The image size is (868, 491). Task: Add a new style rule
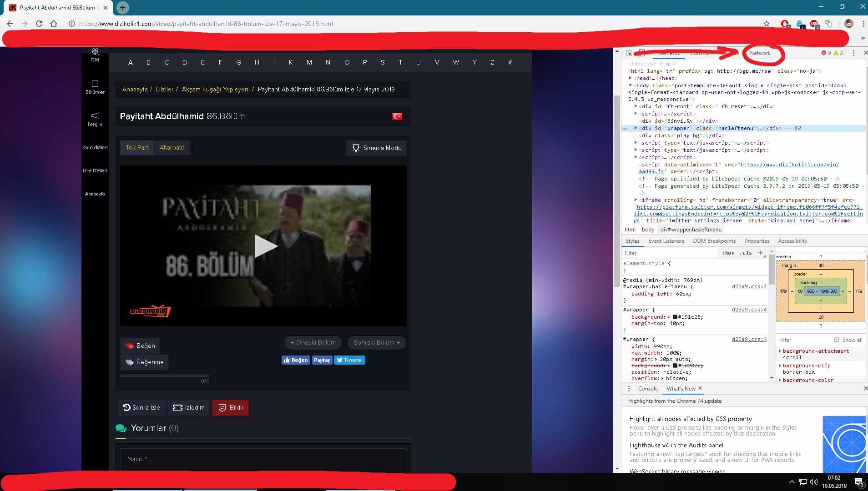761,253
